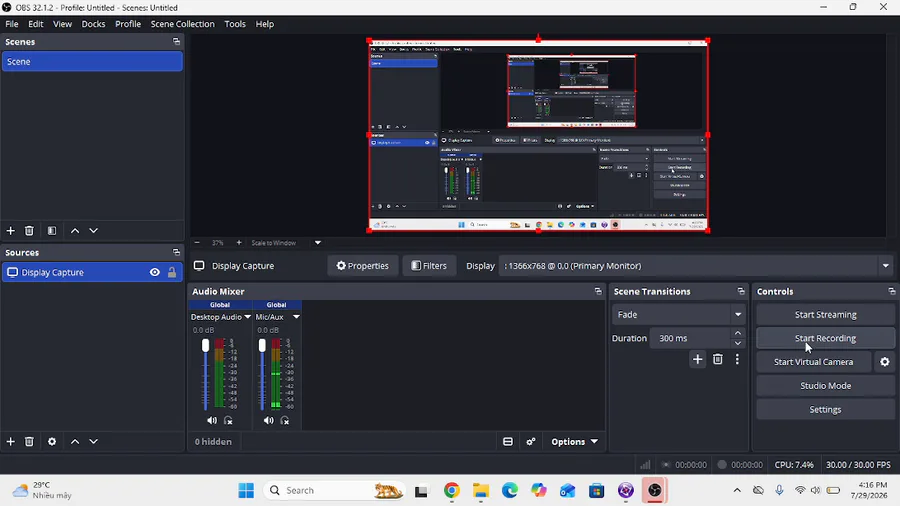The width and height of the screenshot is (900, 506).
Task: Mute the Mic/Aux channel
Action: (269, 421)
